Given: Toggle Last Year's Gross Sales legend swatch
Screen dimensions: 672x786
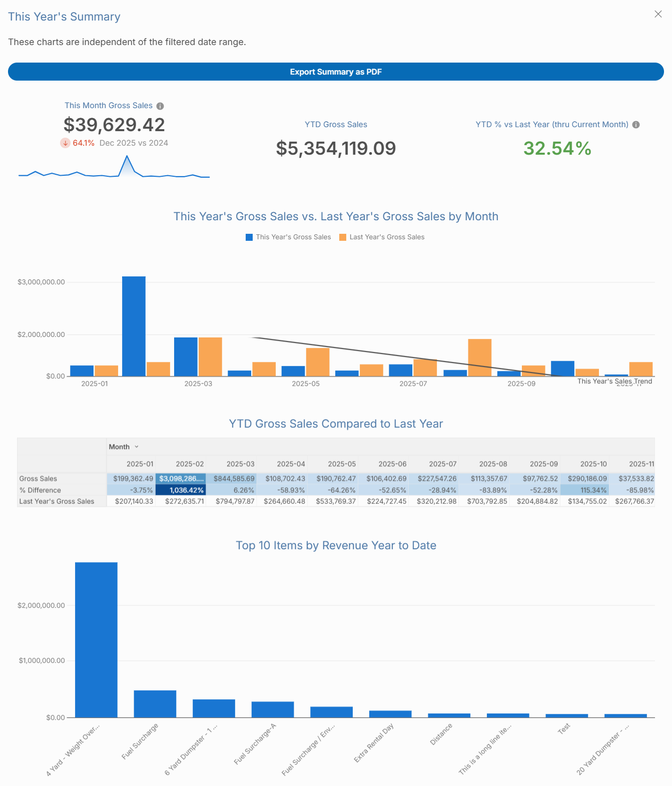Looking at the screenshot, I should [343, 237].
